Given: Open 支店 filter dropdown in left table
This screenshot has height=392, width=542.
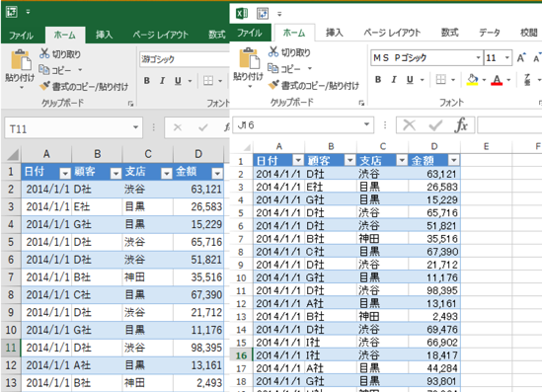Looking at the screenshot, I should coord(167,173).
